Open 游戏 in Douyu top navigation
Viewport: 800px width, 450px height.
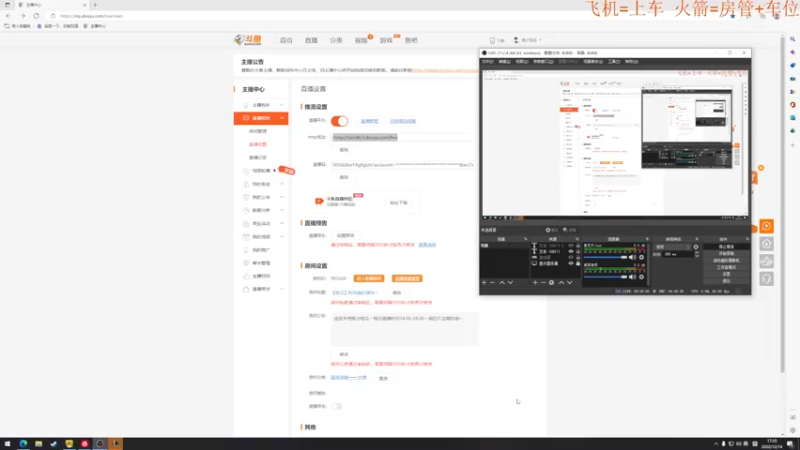pos(386,40)
